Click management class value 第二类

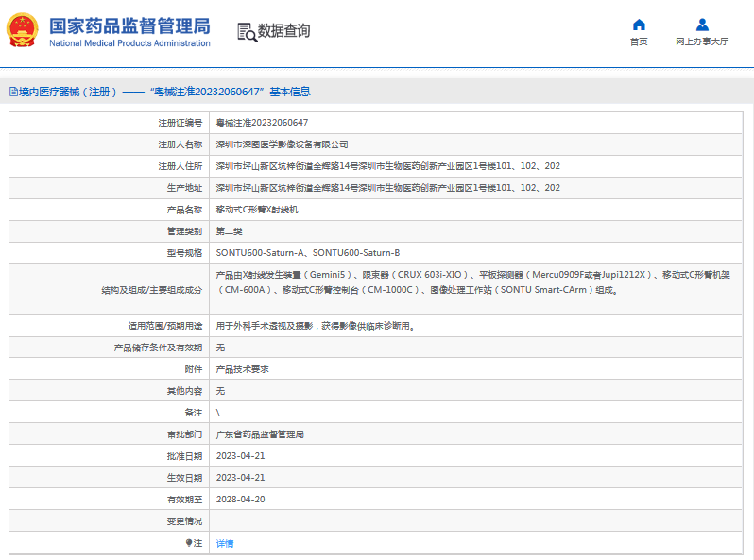[229, 231]
